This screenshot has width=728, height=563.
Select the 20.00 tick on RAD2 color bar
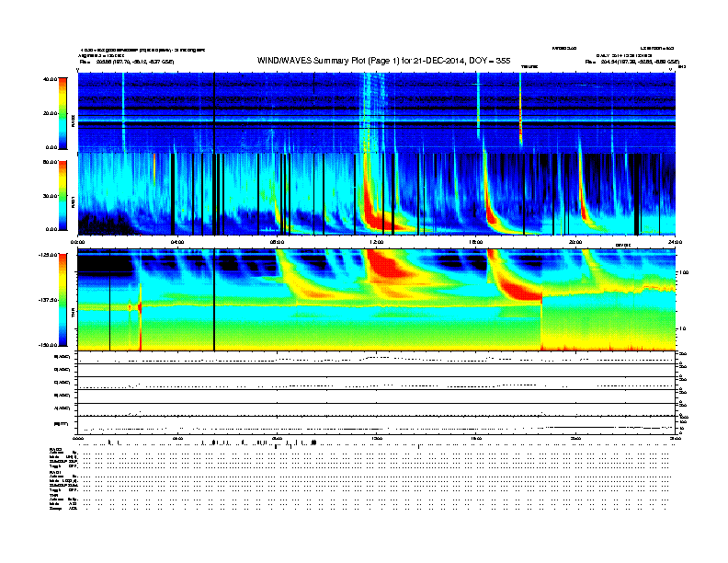(50, 113)
